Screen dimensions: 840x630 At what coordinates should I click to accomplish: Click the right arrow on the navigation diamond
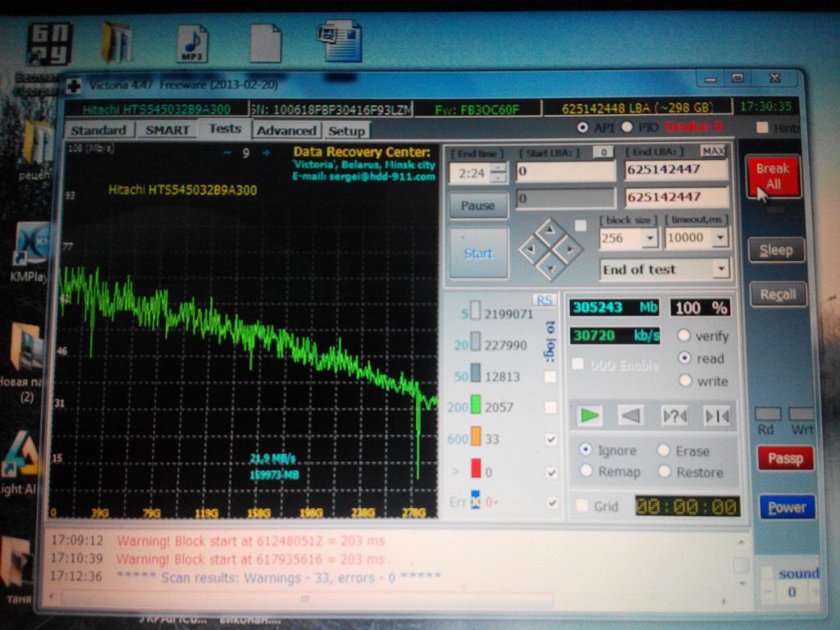569,249
